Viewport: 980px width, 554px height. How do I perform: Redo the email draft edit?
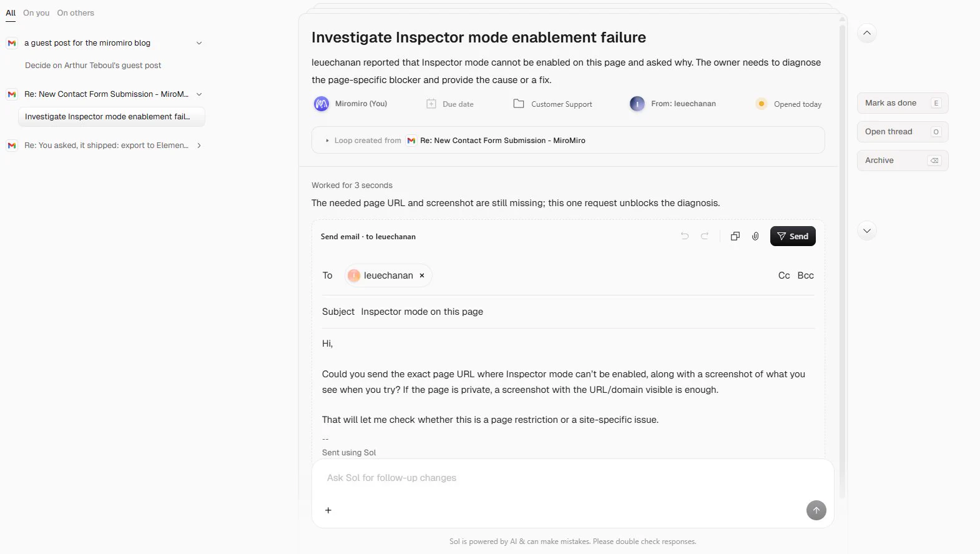click(705, 236)
